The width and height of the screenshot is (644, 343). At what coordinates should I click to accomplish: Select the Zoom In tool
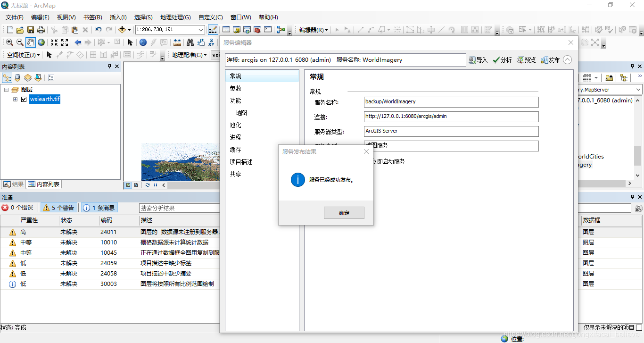click(9, 42)
